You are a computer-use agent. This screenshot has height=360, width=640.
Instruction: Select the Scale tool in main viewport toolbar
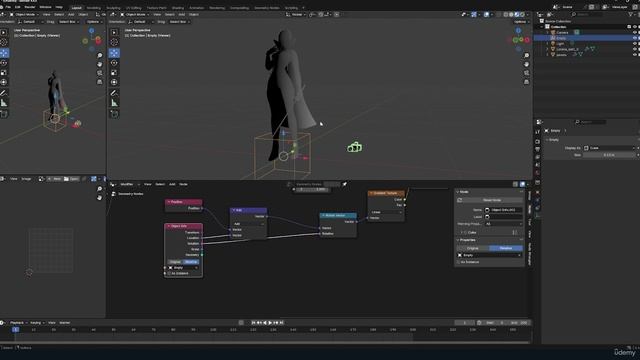[114, 73]
